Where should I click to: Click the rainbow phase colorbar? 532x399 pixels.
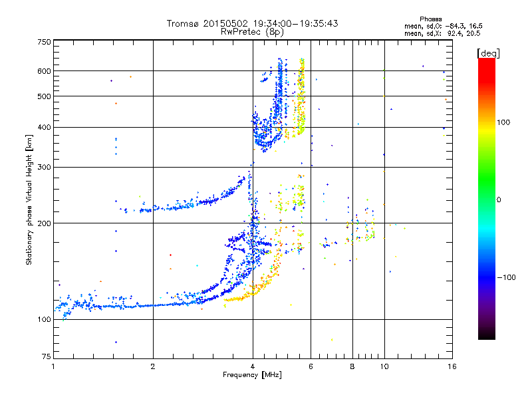[487, 199]
